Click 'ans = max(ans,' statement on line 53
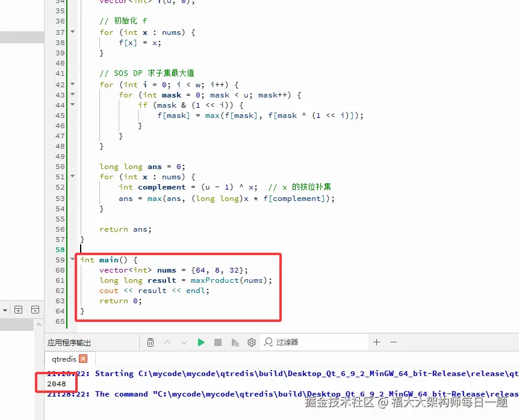The image size is (519, 420). pyautogui.click(x=227, y=199)
